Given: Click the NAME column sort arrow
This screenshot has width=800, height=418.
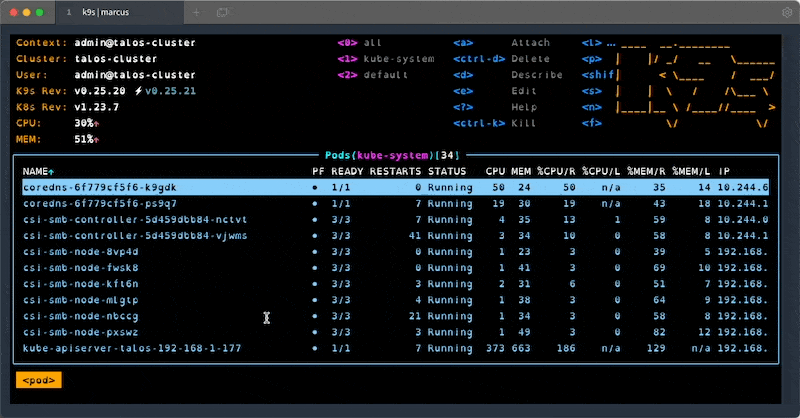Looking at the screenshot, I should [51, 172].
